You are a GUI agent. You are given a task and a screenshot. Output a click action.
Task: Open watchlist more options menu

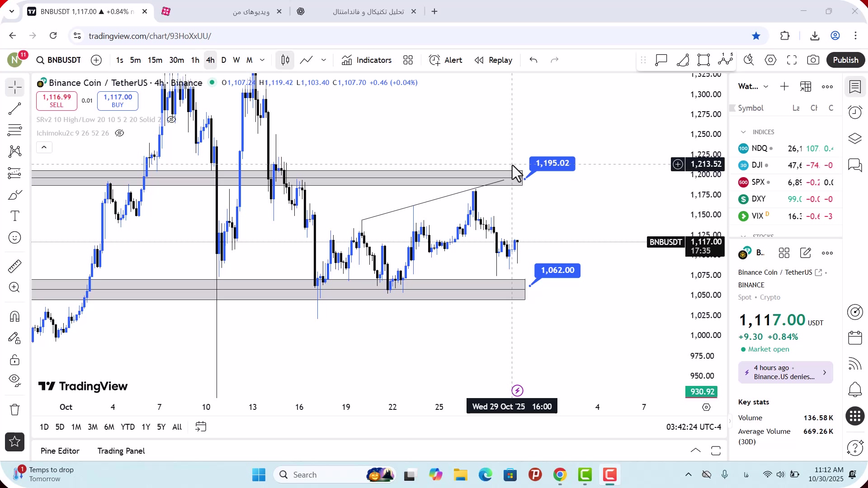coord(827,87)
